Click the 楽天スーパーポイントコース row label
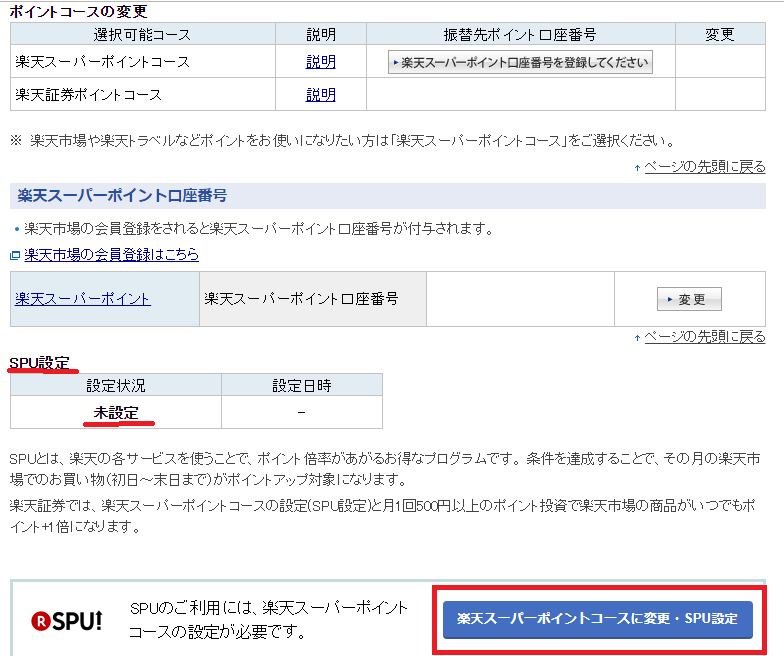This screenshot has width=784, height=656. [102, 62]
